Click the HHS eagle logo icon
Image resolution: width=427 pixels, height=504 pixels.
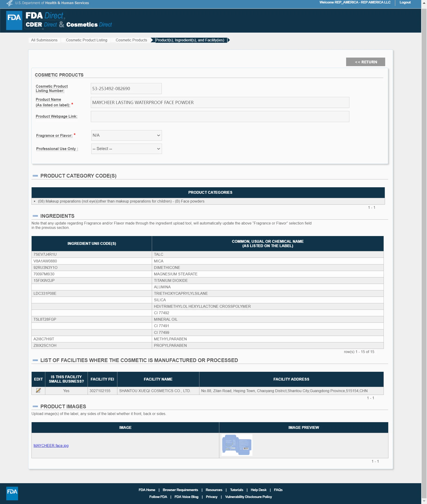tap(10, 3)
